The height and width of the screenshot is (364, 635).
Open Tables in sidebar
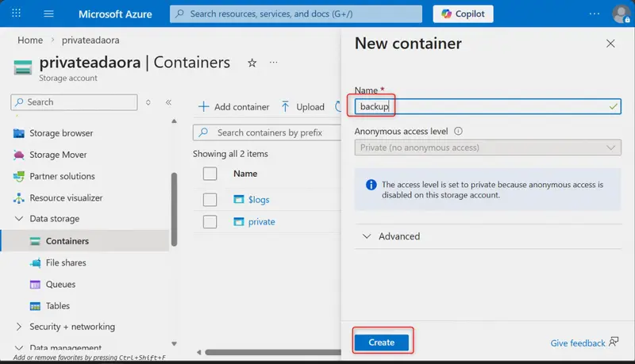57,306
